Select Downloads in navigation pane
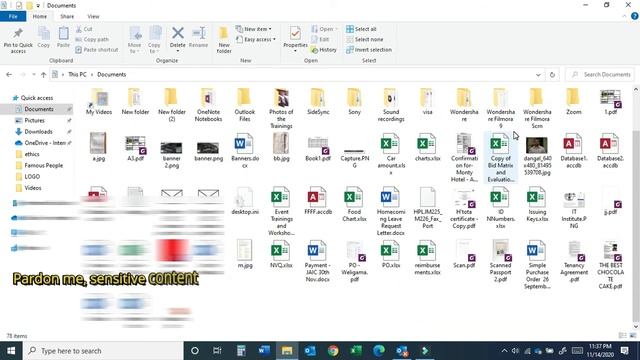This screenshot has height=360, width=640. [x=38, y=132]
